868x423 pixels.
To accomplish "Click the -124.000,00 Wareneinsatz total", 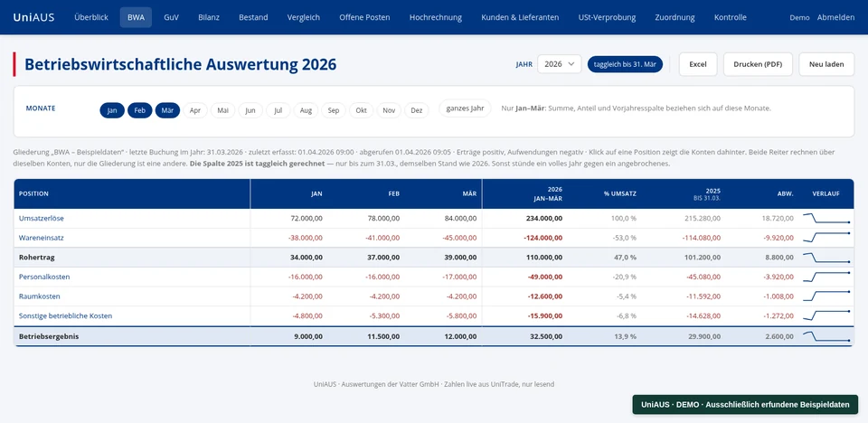I will coord(543,238).
